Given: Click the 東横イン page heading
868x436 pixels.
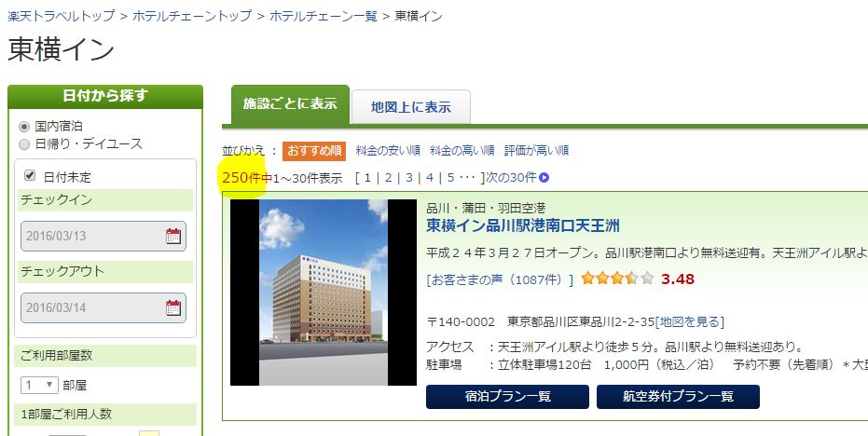Looking at the screenshot, I should click(61, 49).
